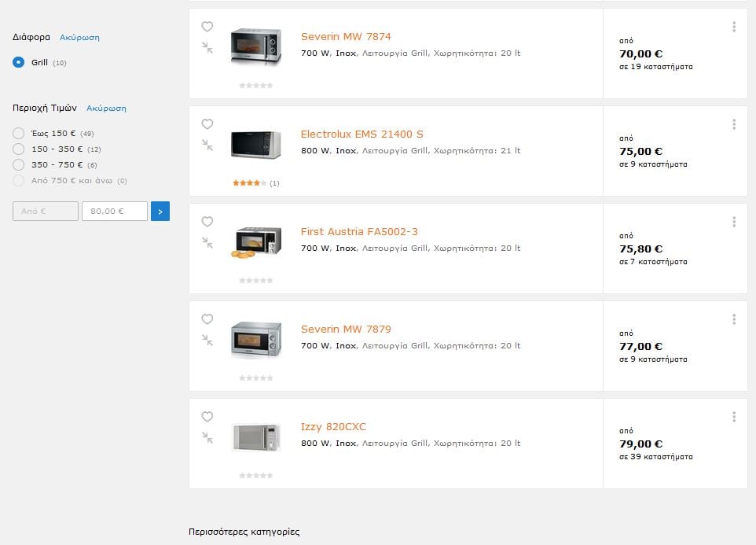Open three-dot menu for Izzy 820CXC
756x545 pixels.
734,416
